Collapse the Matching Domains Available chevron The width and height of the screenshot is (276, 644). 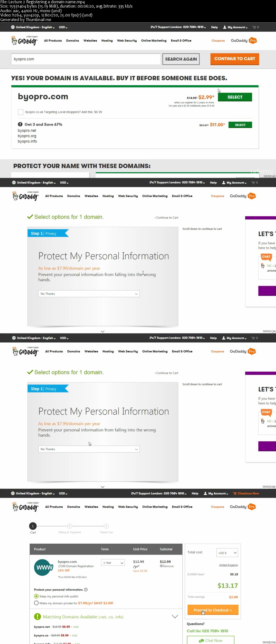point(175,617)
